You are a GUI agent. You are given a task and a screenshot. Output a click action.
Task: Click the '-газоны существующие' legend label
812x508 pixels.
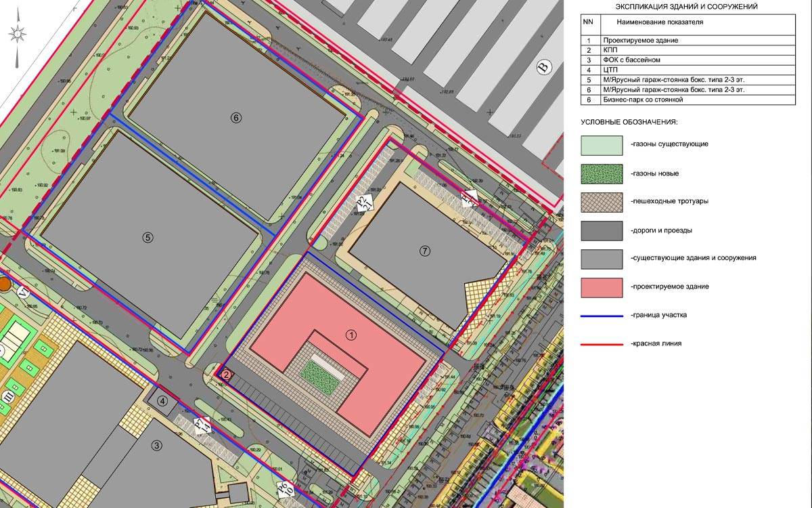click(669, 145)
